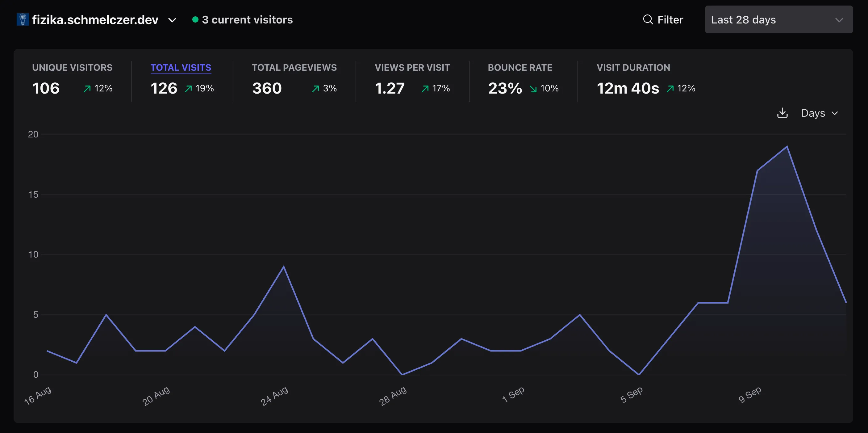Click the pageviews 3% trend arrow
868x433 pixels.
(315, 88)
